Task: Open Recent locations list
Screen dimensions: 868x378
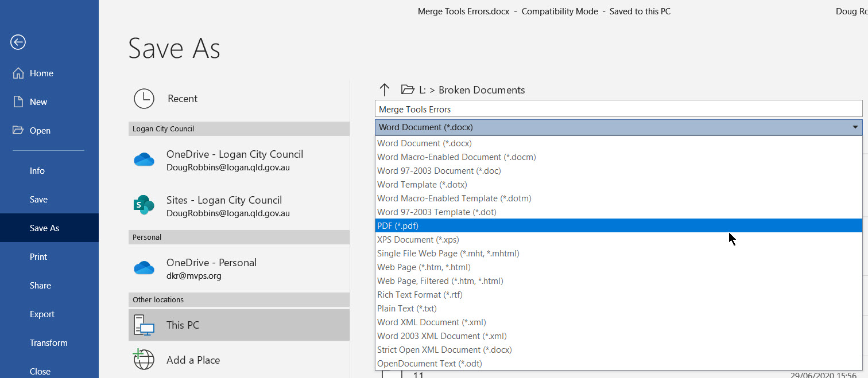Action: (x=239, y=99)
